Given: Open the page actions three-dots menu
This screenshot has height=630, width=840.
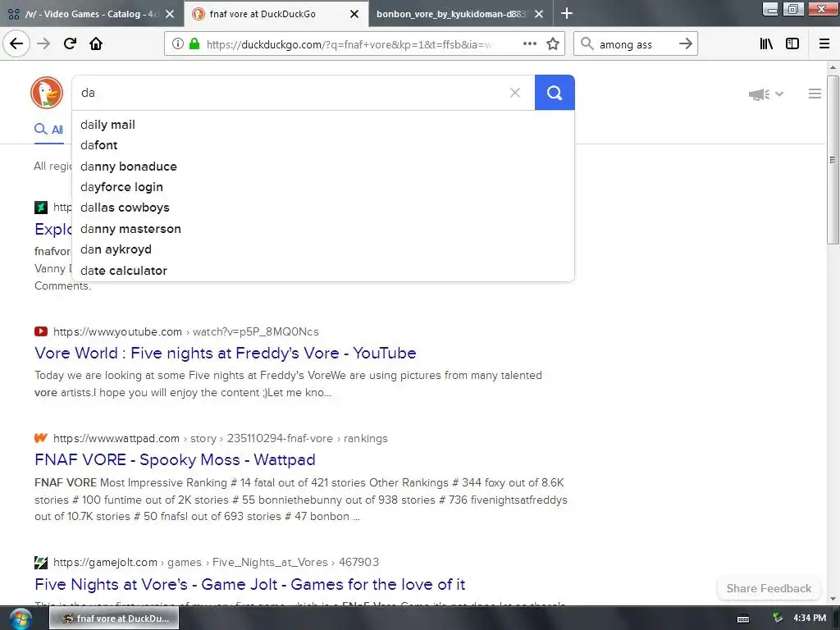Looking at the screenshot, I should tap(529, 44).
